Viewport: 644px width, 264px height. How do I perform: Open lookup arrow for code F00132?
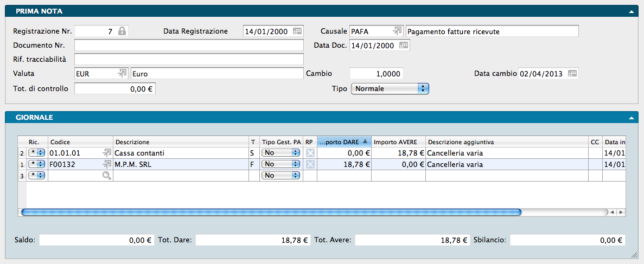(107, 164)
